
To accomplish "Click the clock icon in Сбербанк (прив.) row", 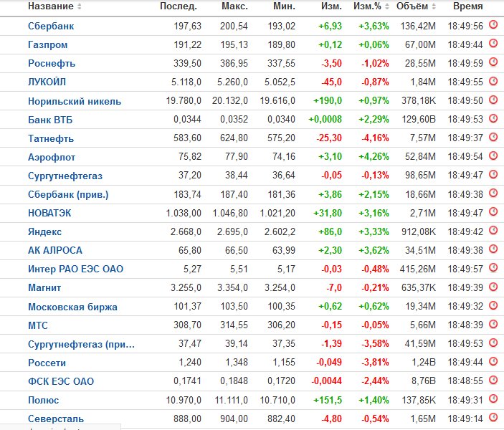I will (493, 193).
